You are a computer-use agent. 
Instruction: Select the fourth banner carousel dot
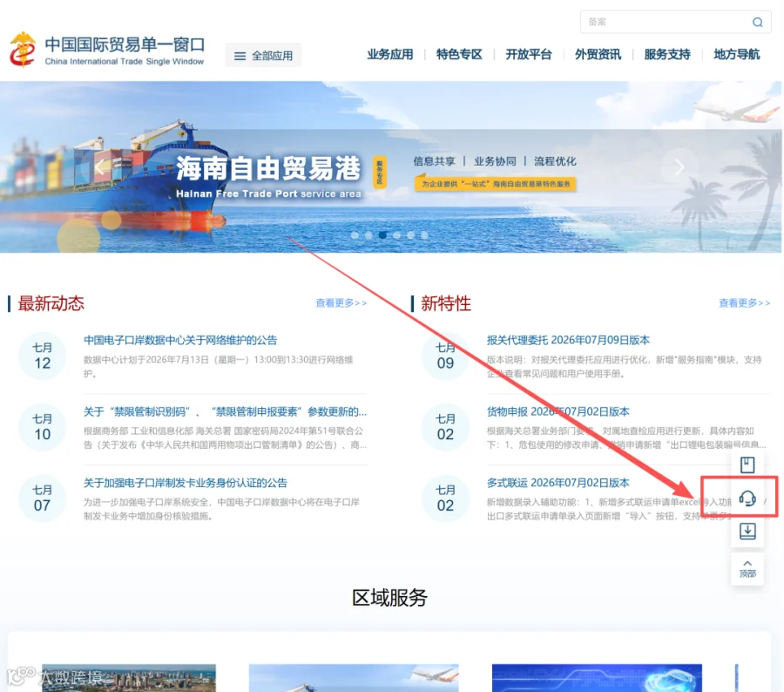click(396, 235)
